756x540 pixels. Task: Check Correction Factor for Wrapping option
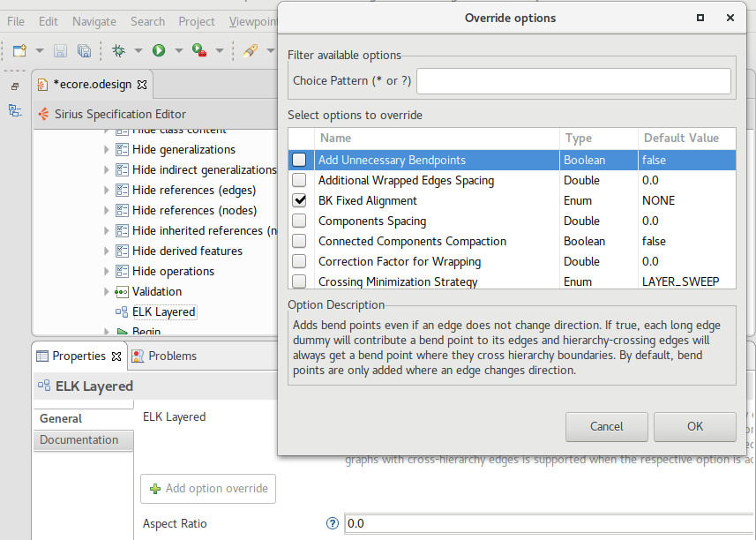pos(299,261)
